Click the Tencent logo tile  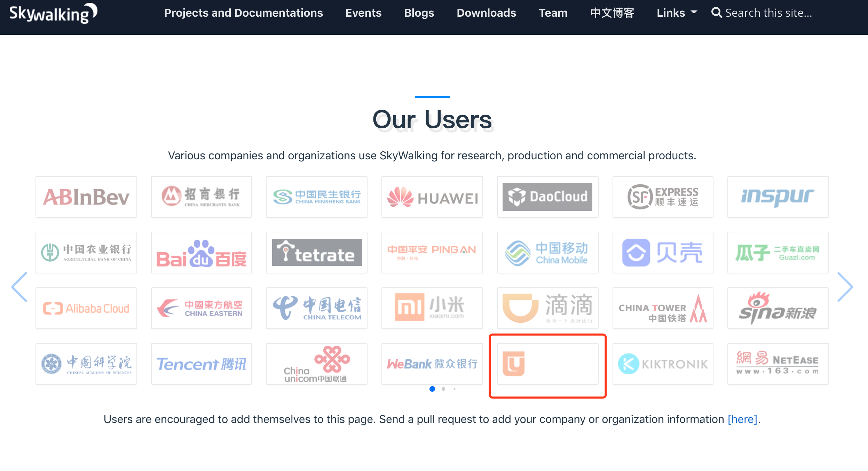201,364
